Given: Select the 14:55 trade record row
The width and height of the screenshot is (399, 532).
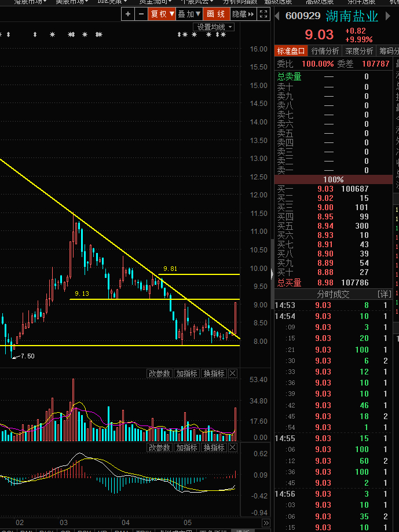Looking at the screenshot, I should point(333,438).
